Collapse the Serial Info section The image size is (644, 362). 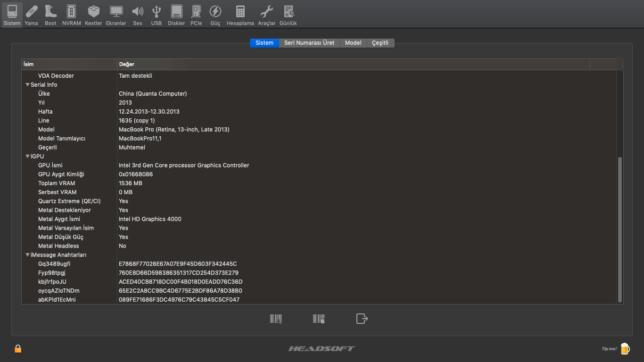(x=28, y=85)
